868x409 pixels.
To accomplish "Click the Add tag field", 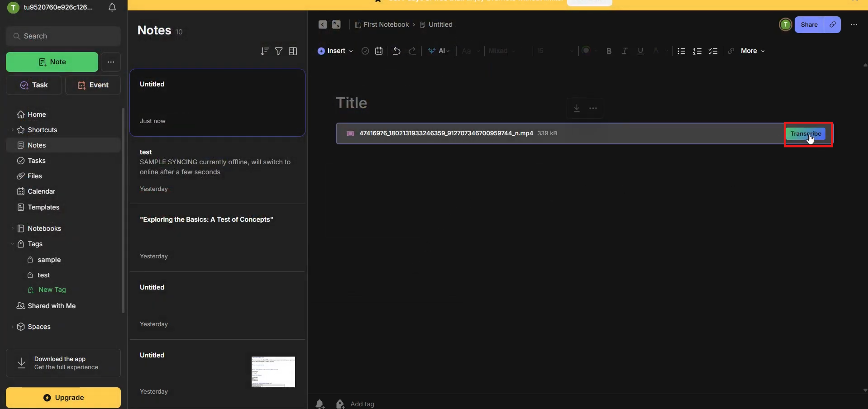I will click(x=362, y=404).
